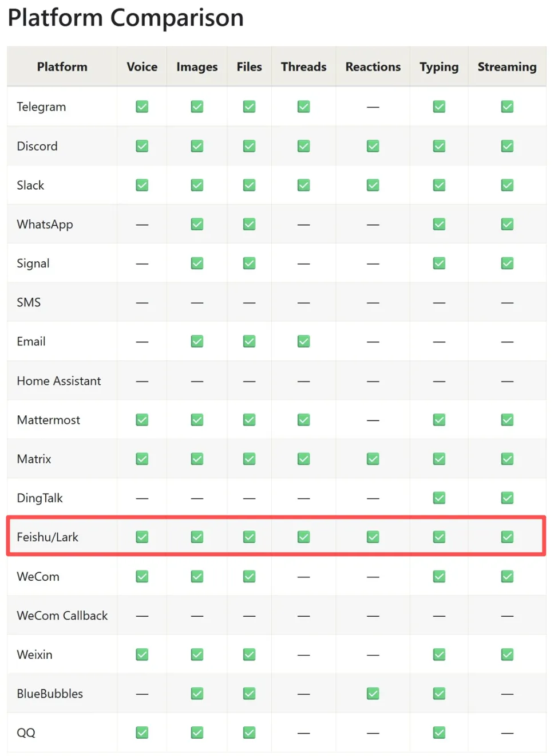Click Slack's Threads checkmark icon
This screenshot has width=558, height=756.
coord(303,185)
